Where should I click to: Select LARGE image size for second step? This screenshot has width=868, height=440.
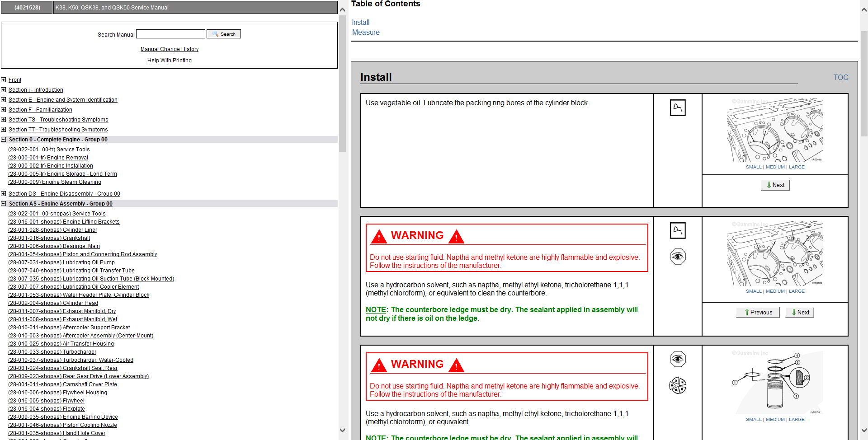(797, 291)
